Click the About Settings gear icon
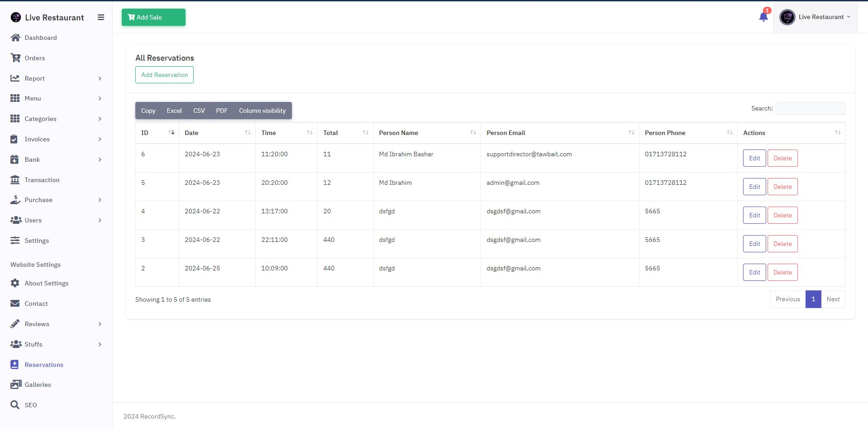This screenshot has height=429, width=868. pyautogui.click(x=15, y=283)
